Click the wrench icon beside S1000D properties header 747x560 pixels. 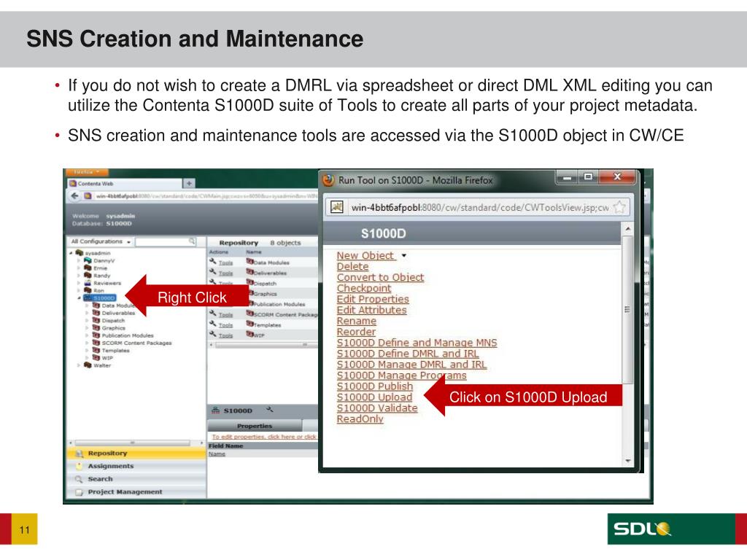coord(270,410)
